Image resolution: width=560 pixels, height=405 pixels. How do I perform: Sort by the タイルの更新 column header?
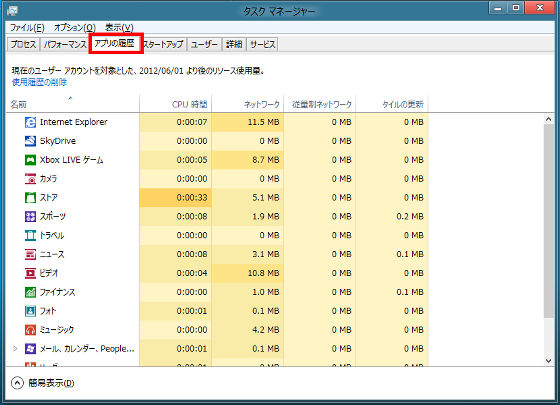tap(392, 104)
